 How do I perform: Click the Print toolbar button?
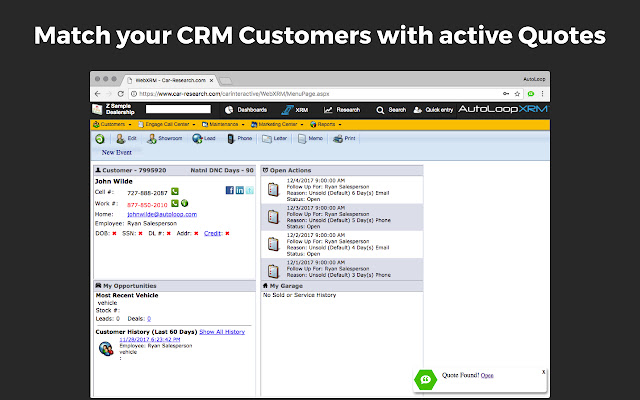(344, 139)
